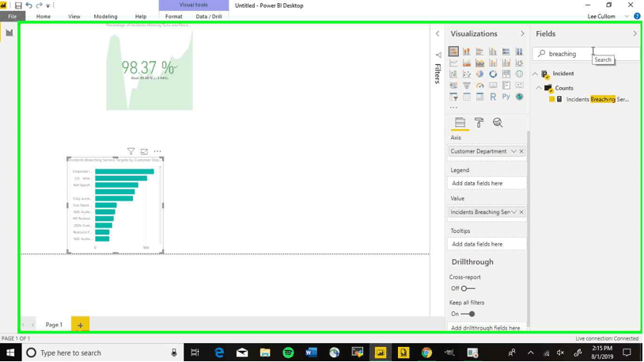The height and width of the screenshot is (362, 644).
Task: Click the Legend Add data fields well
Action: [487, 183]
